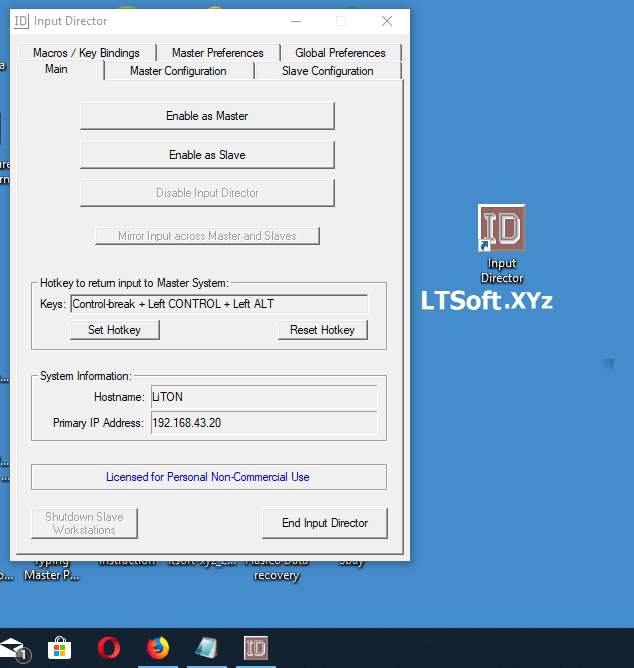This screenshot has width=634, height=668.
Task: Switch to the Master Configuration tab
Action: [x=179, y=71]
